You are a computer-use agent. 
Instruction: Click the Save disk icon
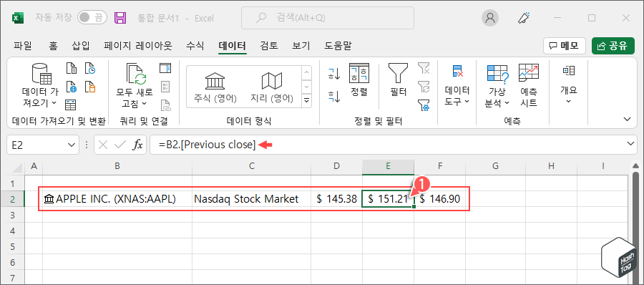(119, 18)
